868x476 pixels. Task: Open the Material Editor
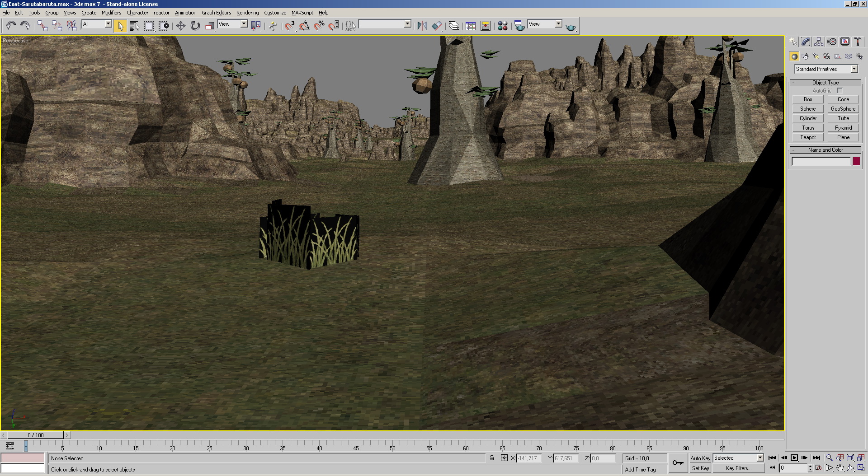(x=502, y=26)
